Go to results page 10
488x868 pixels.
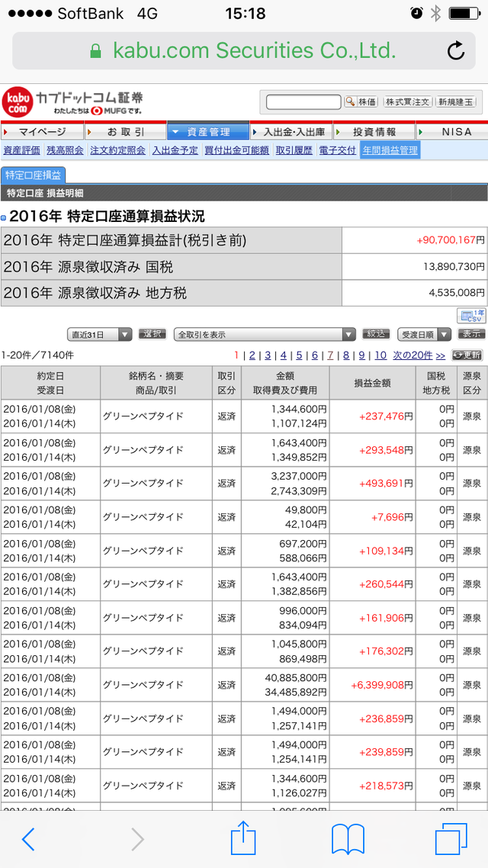tap(380, 355)
